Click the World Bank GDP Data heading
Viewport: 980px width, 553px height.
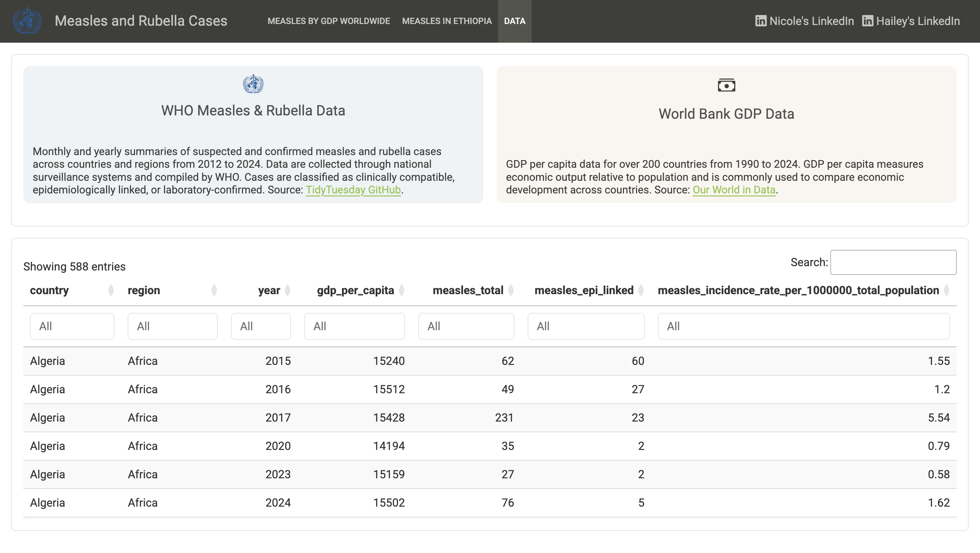coord(726,114)
